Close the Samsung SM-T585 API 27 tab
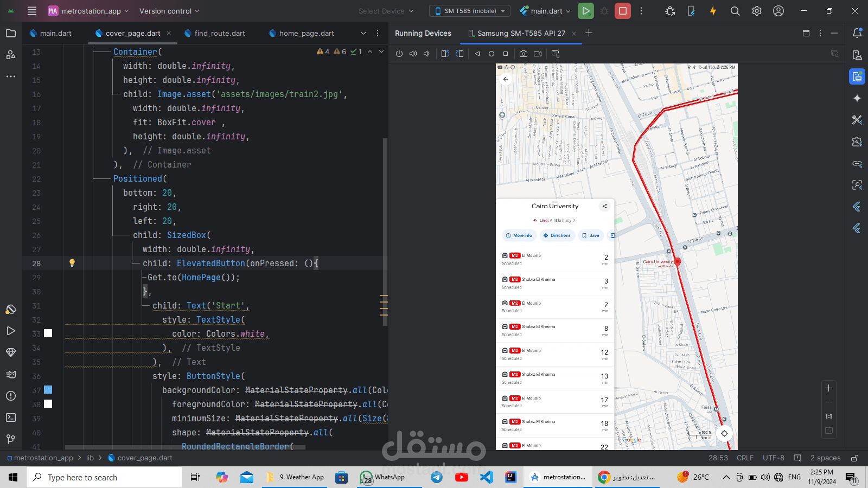Viewport: 868px width, 488px height. click(574, 33)
